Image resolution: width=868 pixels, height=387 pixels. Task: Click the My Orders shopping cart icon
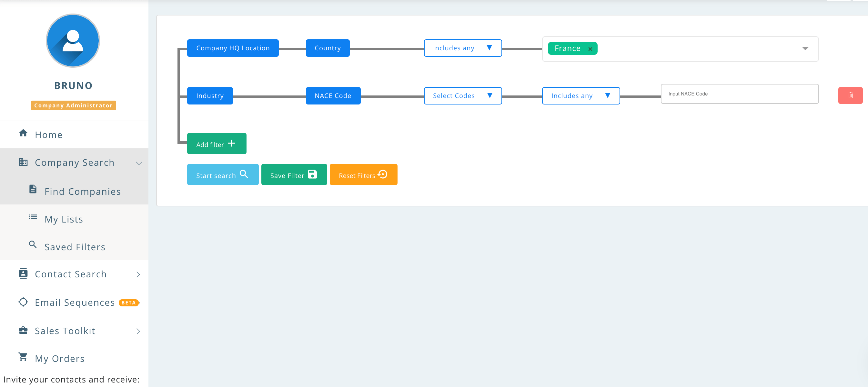tap(23, 357)
